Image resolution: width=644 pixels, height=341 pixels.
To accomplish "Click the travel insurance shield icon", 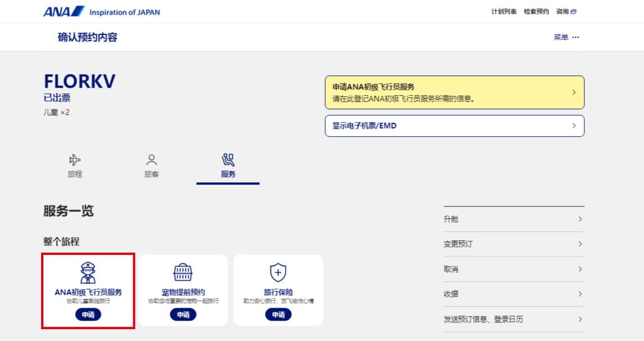I will click(x=278, y=273).
